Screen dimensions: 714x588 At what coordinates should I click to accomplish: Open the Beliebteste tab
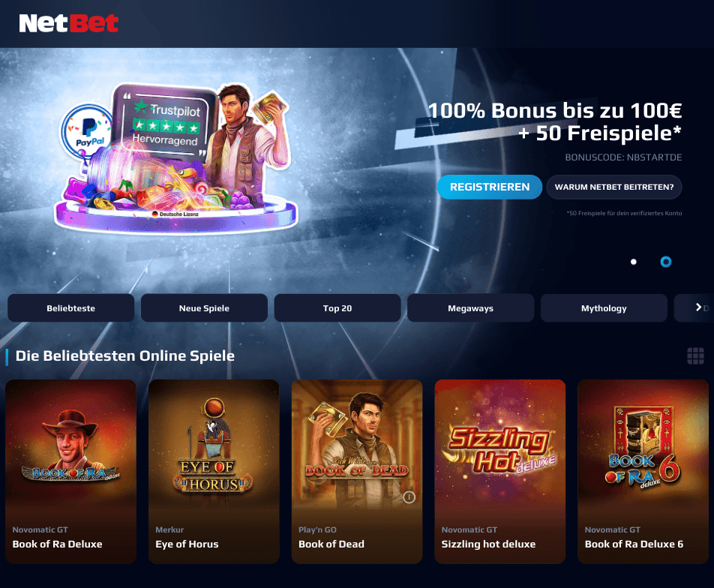point(71,308)
